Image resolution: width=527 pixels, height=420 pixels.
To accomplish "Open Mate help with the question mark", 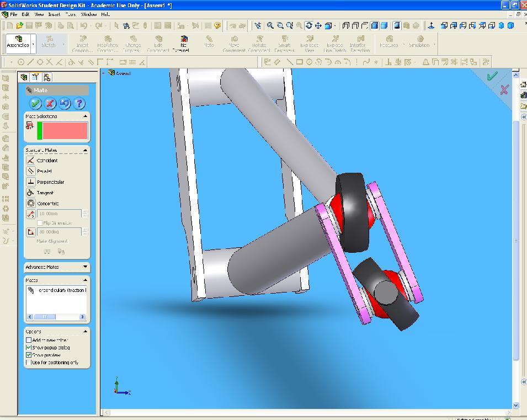I will pyautogui.click(x=79, y=103).
